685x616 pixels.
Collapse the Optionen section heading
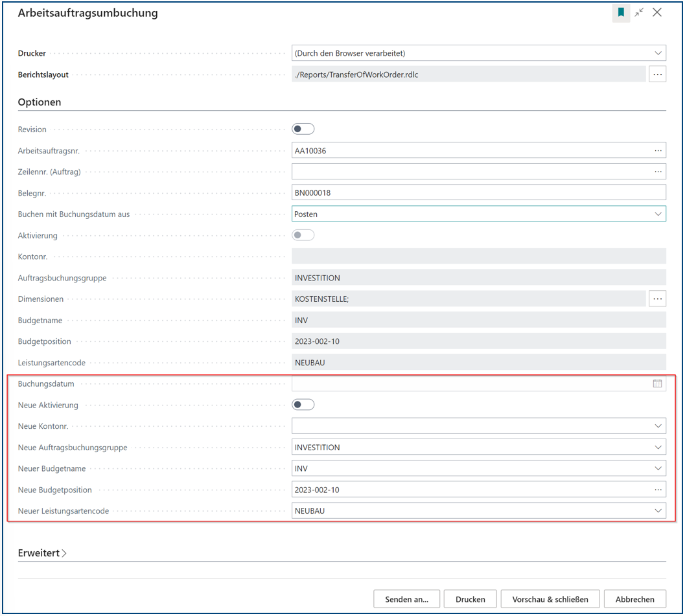coord(40,102)
